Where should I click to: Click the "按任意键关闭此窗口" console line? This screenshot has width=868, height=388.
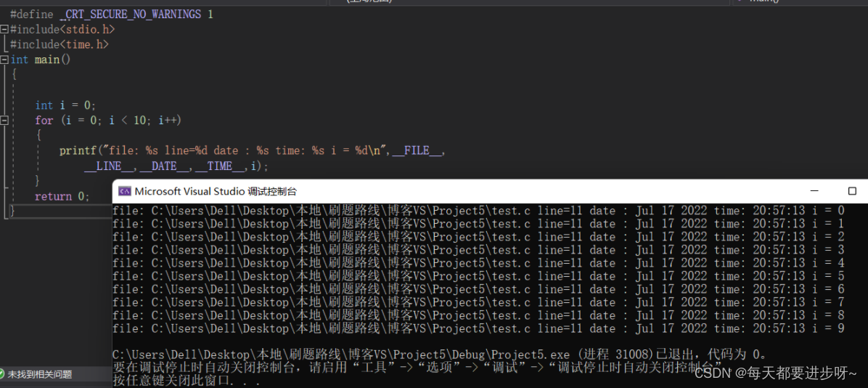[184, 381]
